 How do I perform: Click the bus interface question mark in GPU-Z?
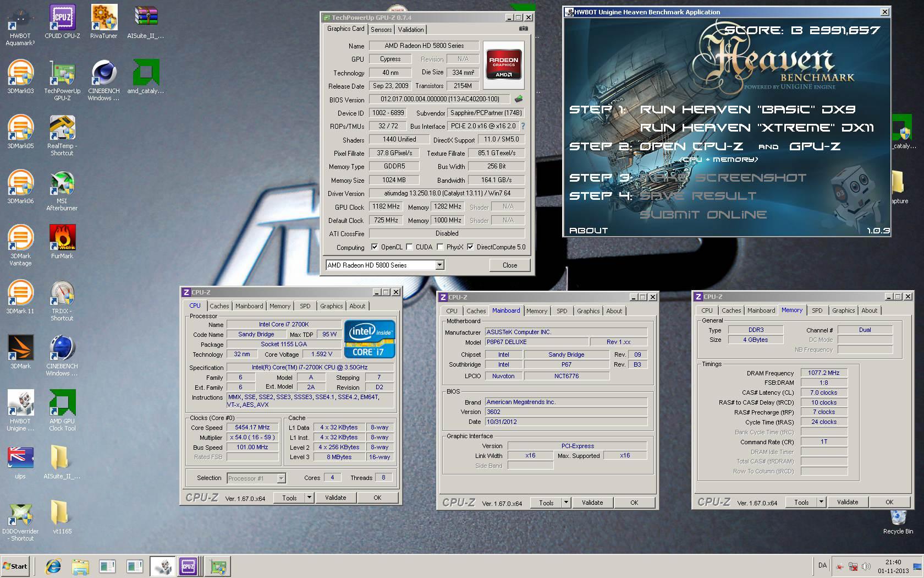click(522, 126)
